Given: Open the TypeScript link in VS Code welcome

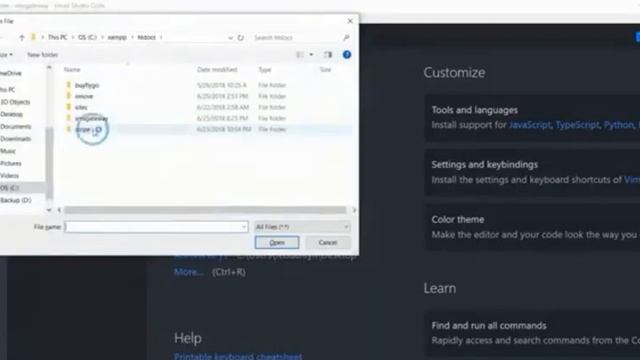Looking at the screenshot, I should (577, 125).
